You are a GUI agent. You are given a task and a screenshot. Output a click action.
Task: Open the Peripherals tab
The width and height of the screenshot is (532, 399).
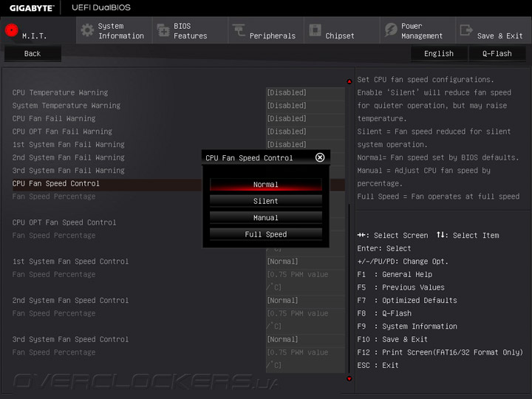tap(266, 30)
